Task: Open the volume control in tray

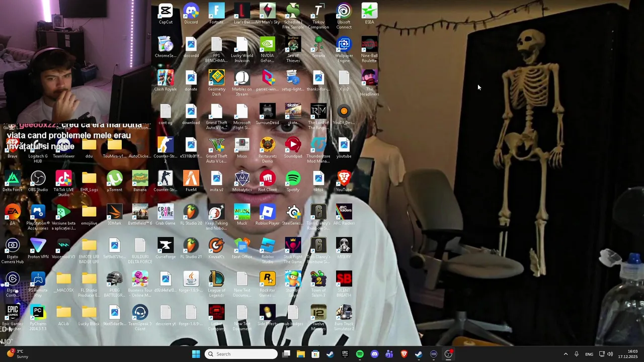Action: 610,354
